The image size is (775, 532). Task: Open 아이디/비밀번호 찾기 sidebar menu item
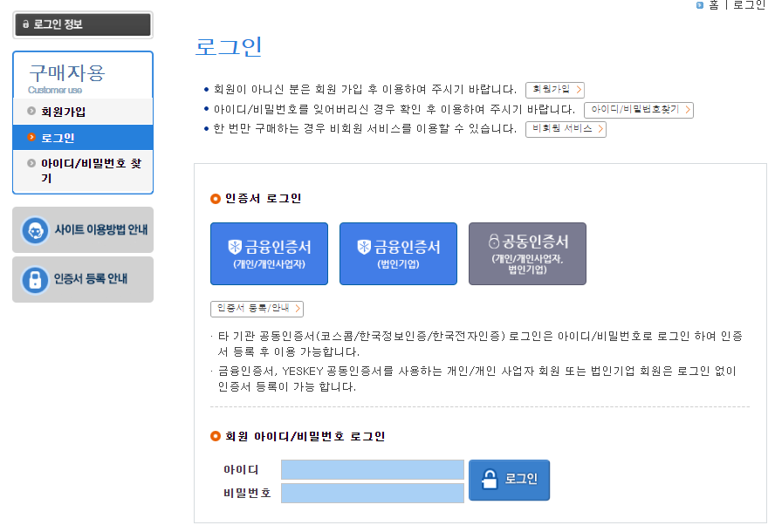[x=83, y=170]
